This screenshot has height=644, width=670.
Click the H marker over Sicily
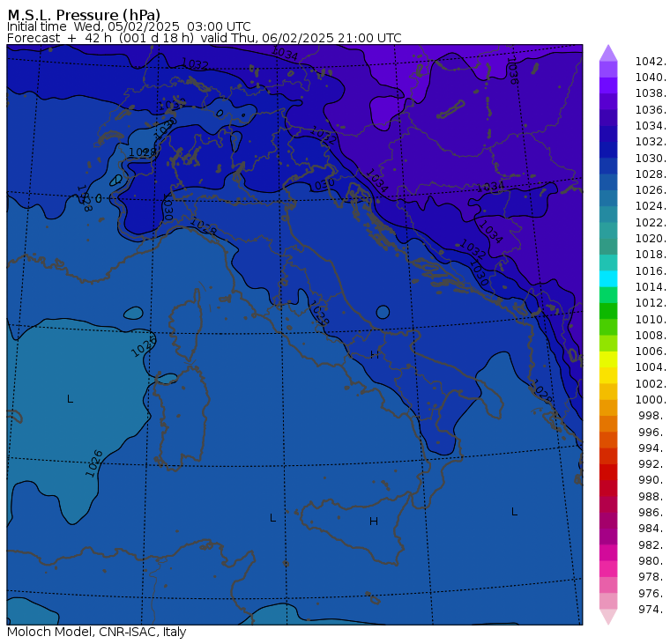click(x=374, y=521)
